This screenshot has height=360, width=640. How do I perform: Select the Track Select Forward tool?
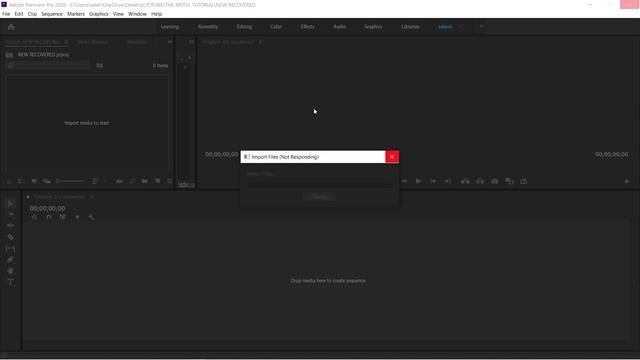point(11,214)
